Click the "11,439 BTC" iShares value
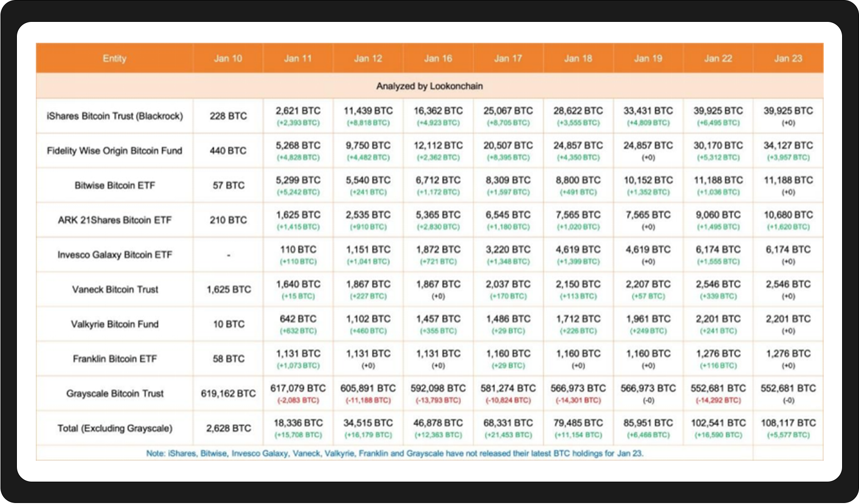Viewport: 859px width, 504px height. point(368,111)
